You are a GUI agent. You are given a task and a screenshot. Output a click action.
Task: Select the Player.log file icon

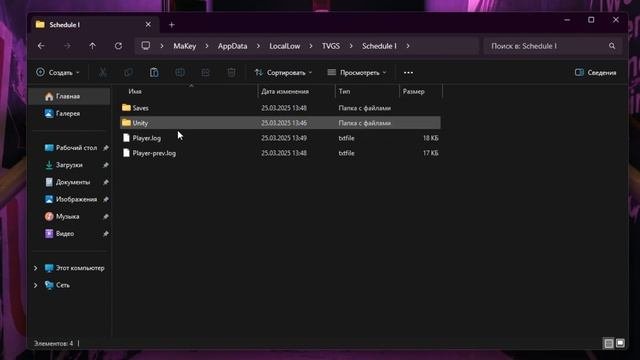(126, 138)
